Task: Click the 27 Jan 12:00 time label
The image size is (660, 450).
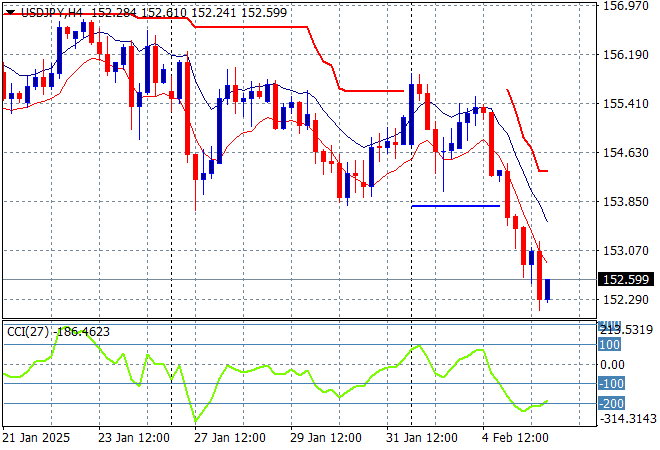Action: 230,438
